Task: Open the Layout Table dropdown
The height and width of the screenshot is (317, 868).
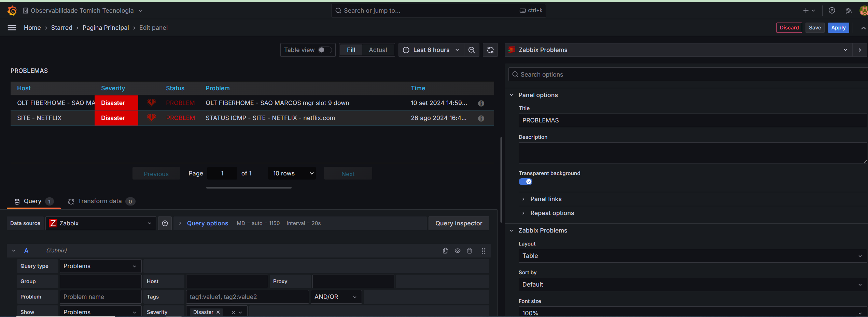Action: click(x=692, y=256)
